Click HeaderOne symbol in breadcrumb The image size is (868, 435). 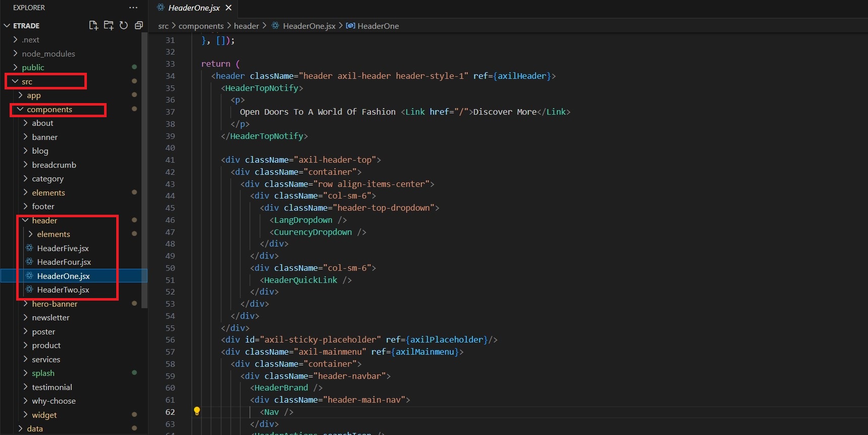click(378, 26)
